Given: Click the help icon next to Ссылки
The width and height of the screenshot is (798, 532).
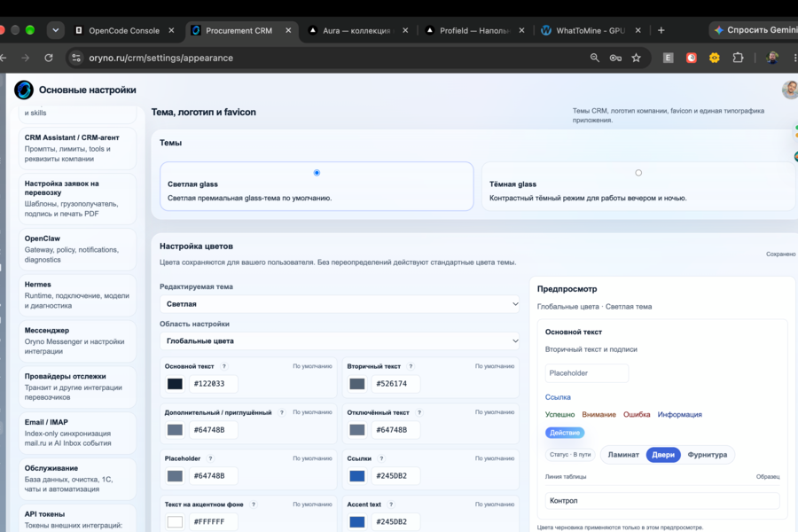Looking at the screenshot, I should (x=381, y=458).
